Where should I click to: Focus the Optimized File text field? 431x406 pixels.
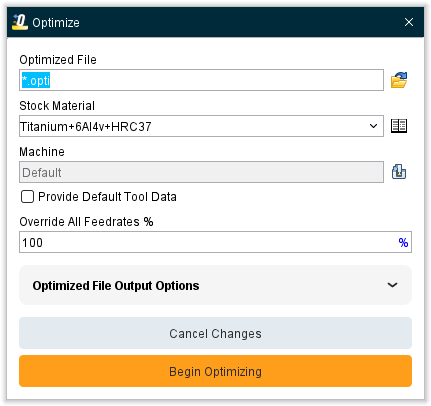(201, 80)
